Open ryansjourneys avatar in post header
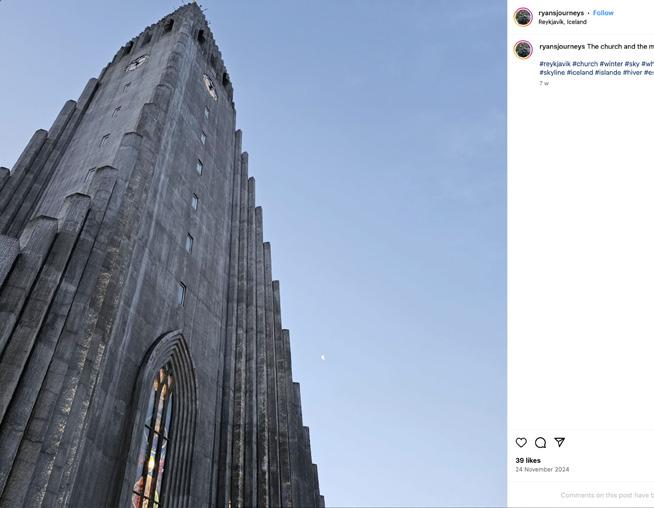Screen dimensions: 654x508 (523, 17)
